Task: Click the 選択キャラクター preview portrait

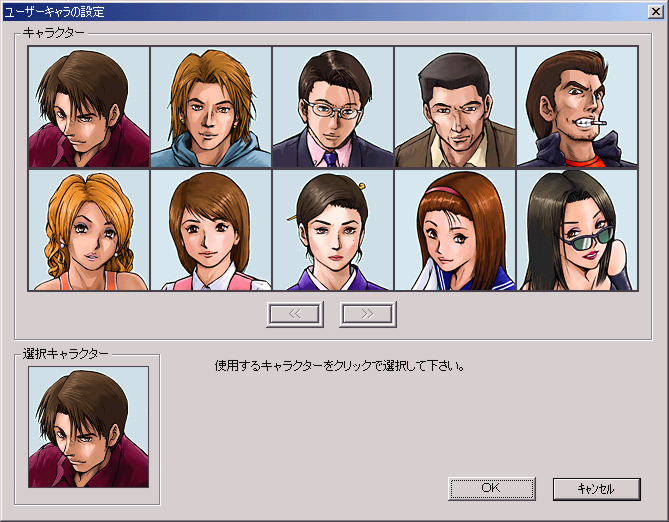Action: click(89, 427)
